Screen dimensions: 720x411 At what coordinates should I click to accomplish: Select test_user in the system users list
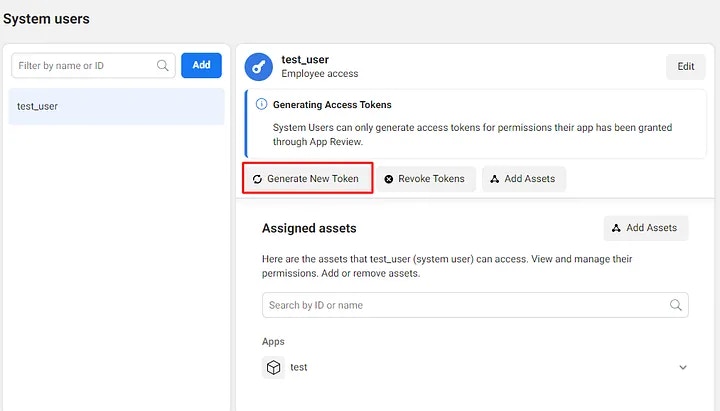coord(116,106)
